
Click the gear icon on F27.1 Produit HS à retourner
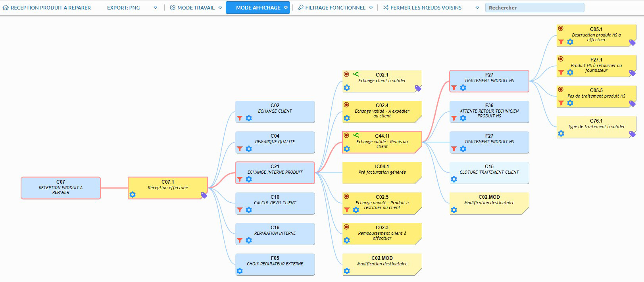coord(570,72)
